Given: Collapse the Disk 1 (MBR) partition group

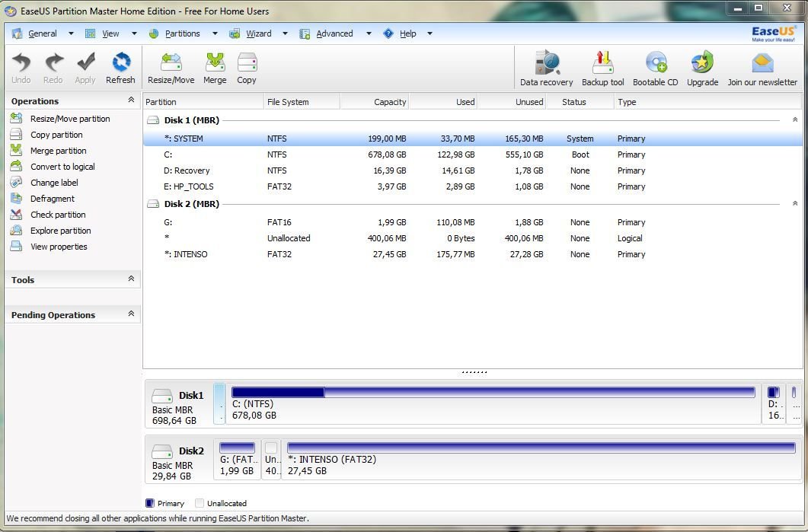Looking at the screenshot, I should [795, 119].
